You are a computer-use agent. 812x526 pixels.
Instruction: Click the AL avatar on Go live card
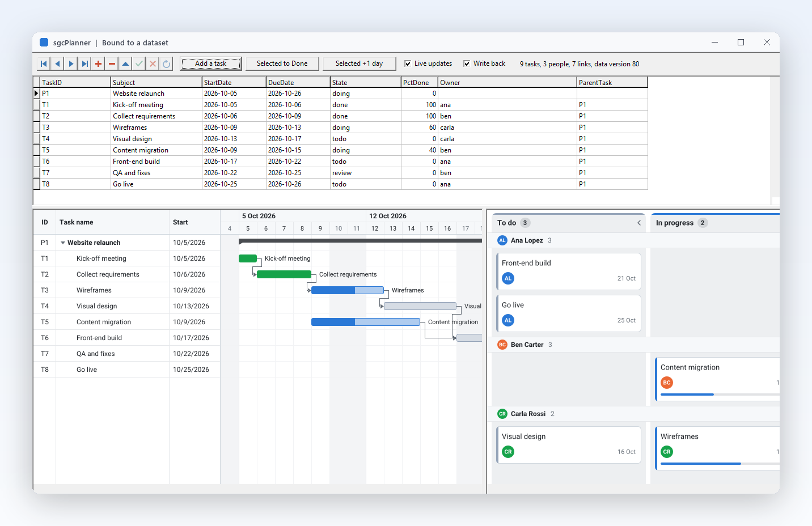508,320
